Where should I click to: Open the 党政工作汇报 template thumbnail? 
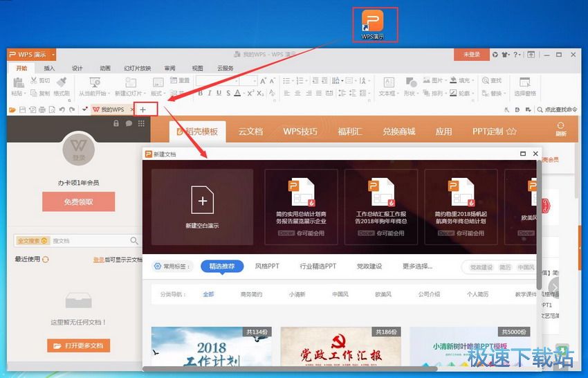click(341, 348)
